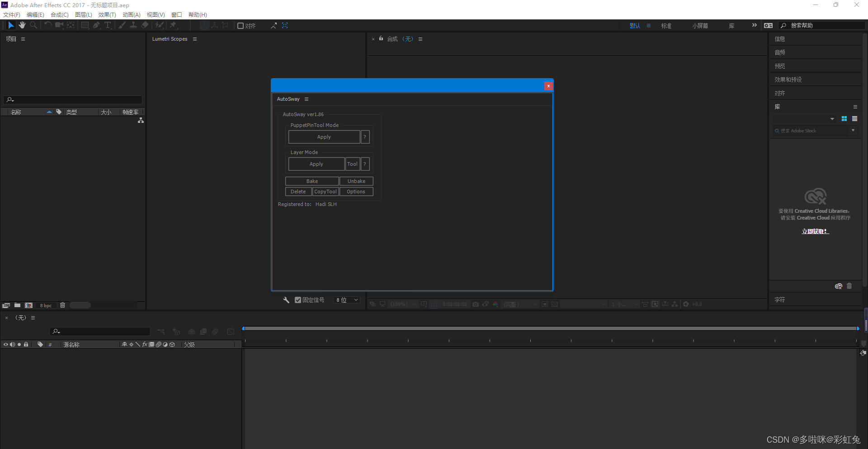Select the Horizontal Type tool
This screenshot has height=449, width=868.
[107, 25]
